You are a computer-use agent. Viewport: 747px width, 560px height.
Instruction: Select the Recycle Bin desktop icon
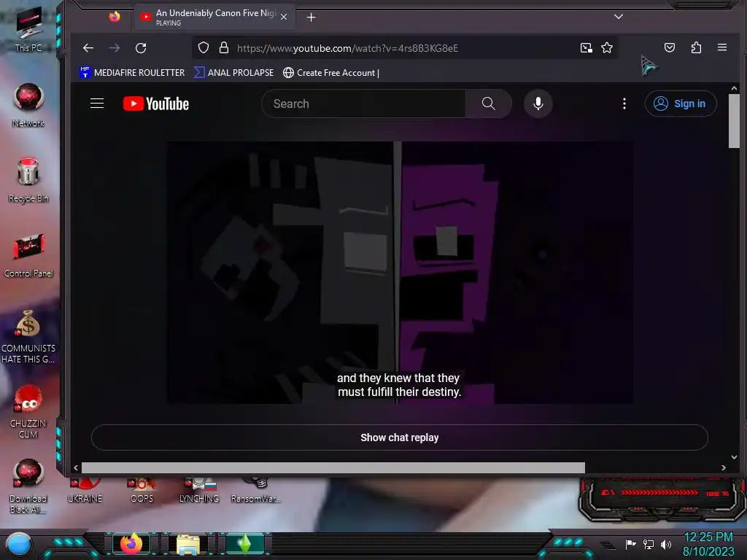28,180
